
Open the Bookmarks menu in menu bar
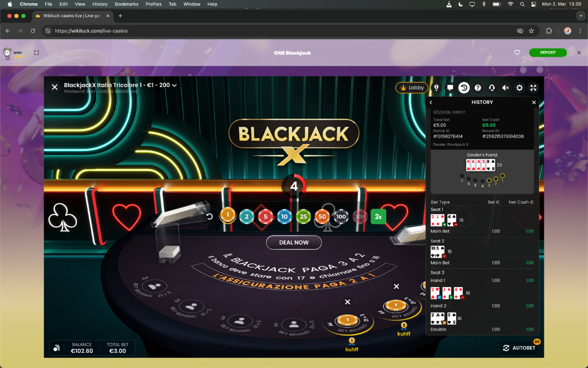tap(126, 4)
